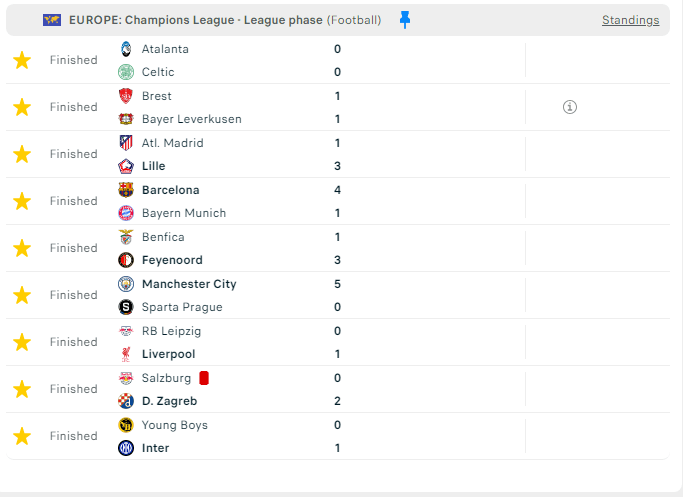
Task: Select the D. Zagreb team name
Action: (x=169, y=401)
